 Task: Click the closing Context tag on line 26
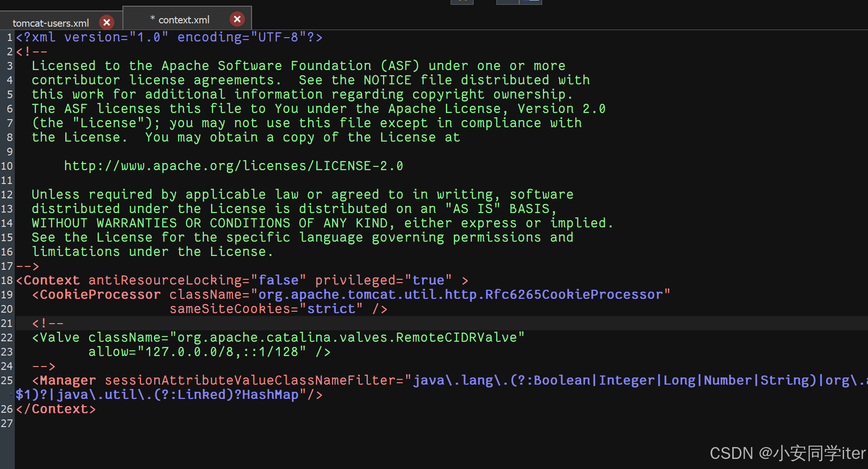[56, 409]
